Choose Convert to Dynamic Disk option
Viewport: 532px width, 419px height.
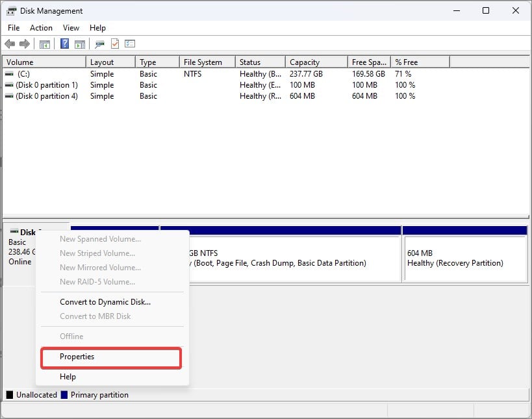[x=105, y=302]
